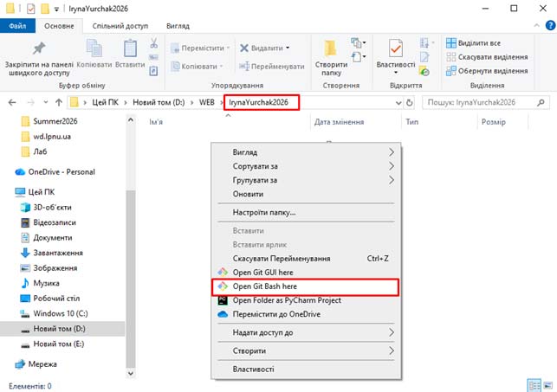557x392 pixels.
Task: Click the large icons view icon in status bar
Action: coord(548,385)
